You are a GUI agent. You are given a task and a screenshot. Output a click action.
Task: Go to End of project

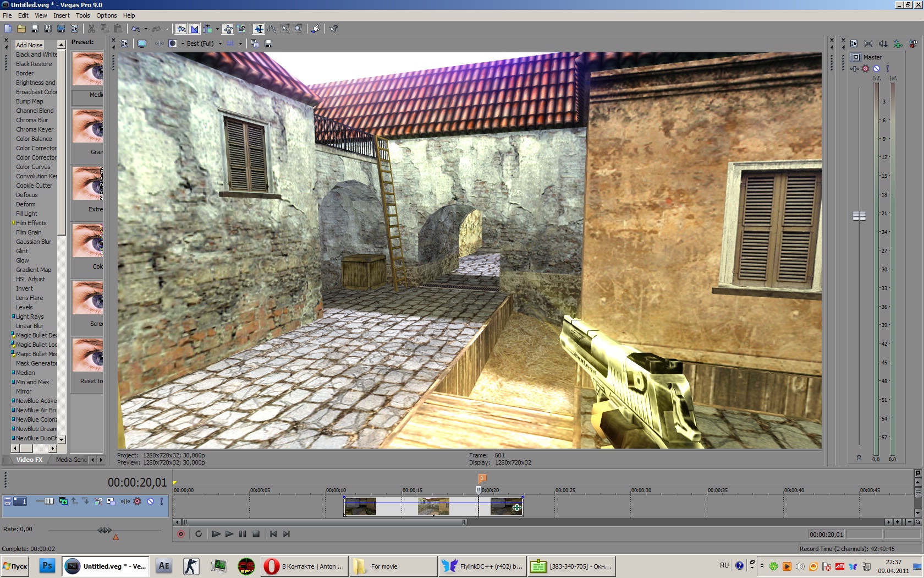click(287, 534)
